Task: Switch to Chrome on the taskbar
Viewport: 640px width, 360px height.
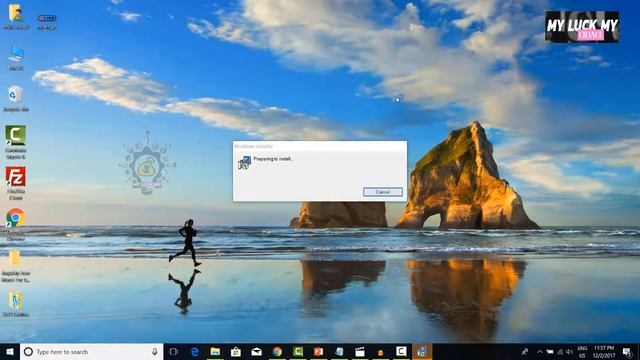Action: coord(277,351)
